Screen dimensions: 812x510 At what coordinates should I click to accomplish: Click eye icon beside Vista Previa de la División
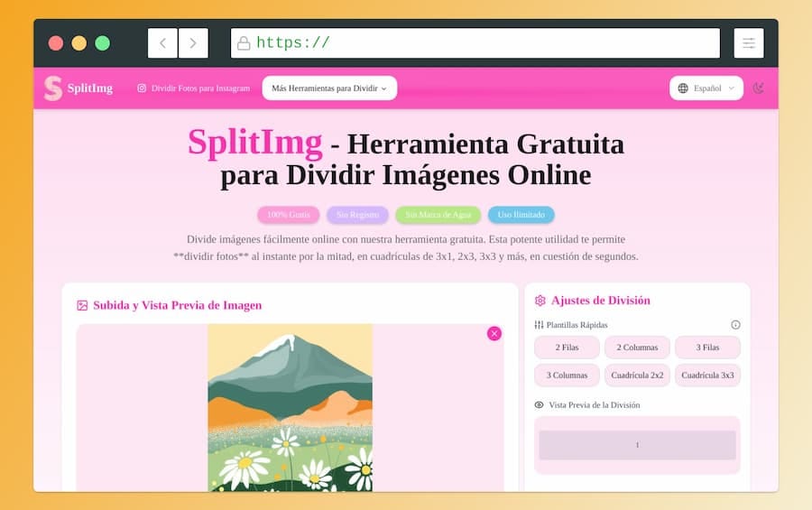pyautogui.click(x=540, y=404)
